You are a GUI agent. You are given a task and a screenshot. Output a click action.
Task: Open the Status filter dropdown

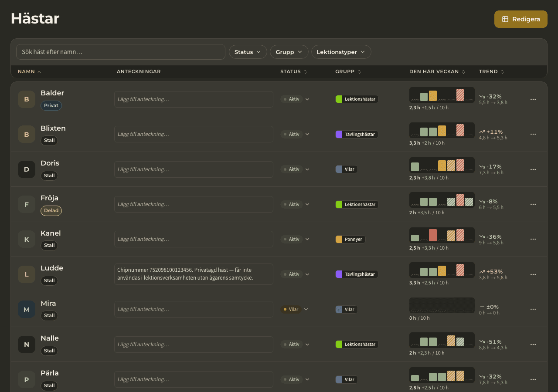coord(248,52)
